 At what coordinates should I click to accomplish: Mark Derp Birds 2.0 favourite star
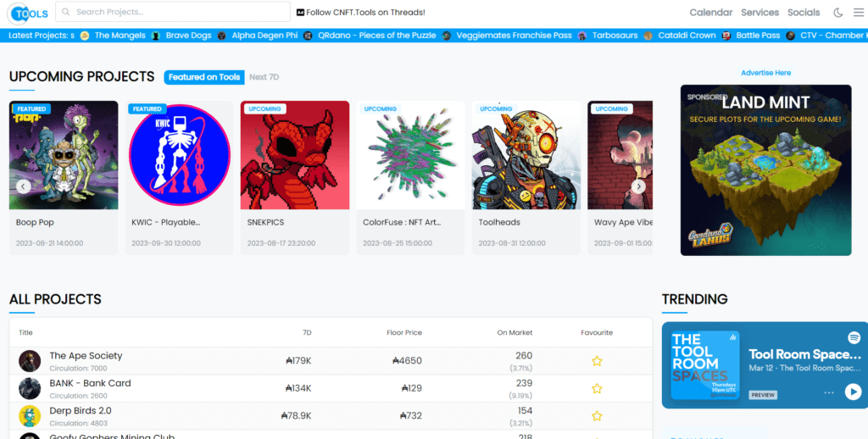[x=597, y=416]
